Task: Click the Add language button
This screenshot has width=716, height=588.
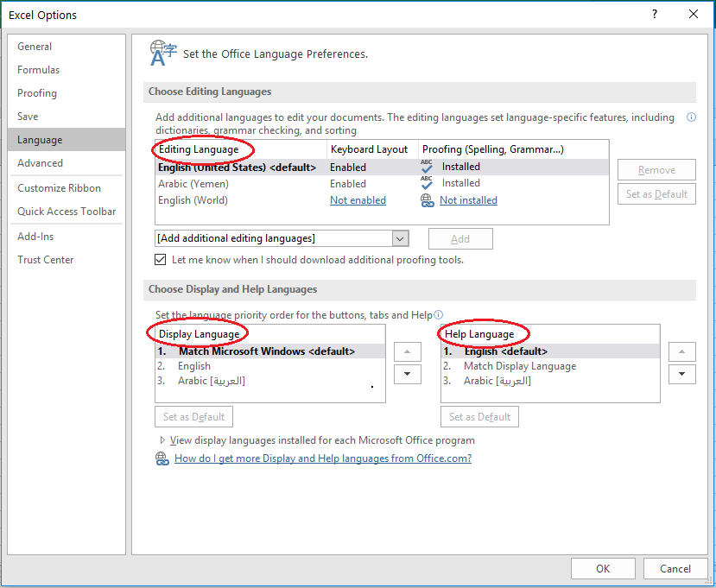Action: click(x=460, y=239)
